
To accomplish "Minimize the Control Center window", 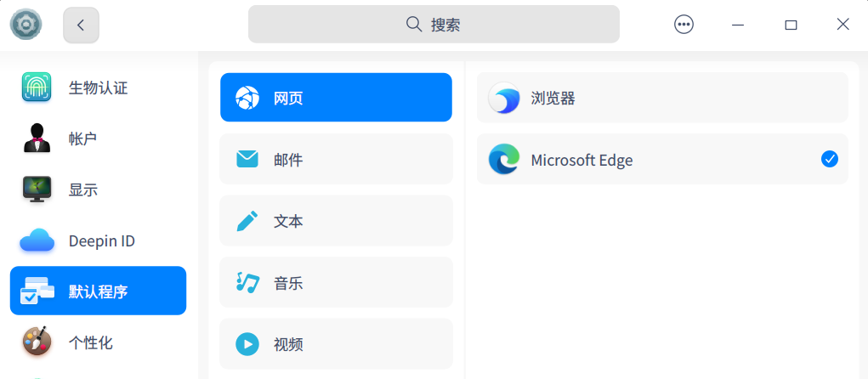I will point(739,25).
